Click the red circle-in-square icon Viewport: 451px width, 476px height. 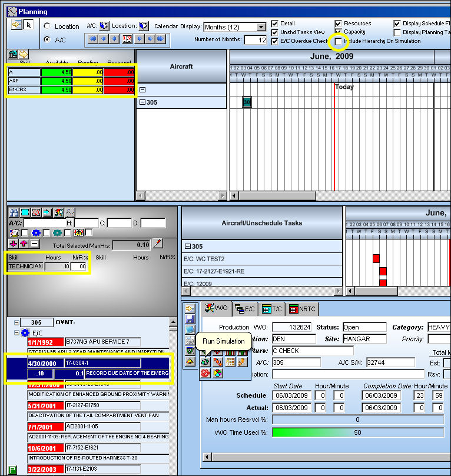tap(36, 212)
